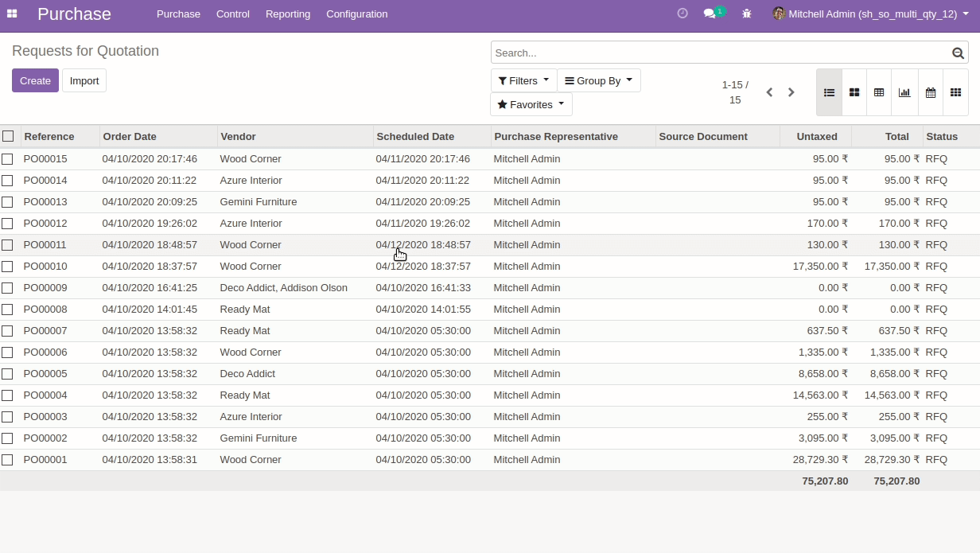Select checkbox for PO00009
This screenshot has width=980, height=553.
[7, 288]
